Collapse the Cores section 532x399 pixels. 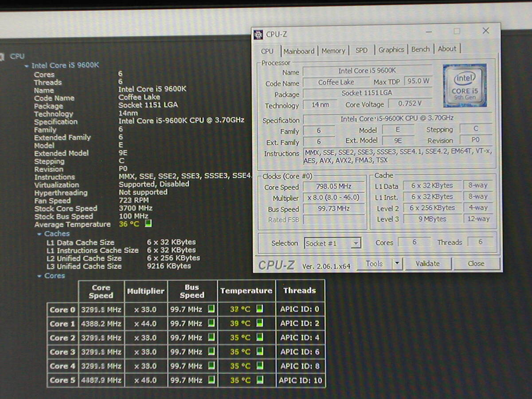(x=39, y=276)
